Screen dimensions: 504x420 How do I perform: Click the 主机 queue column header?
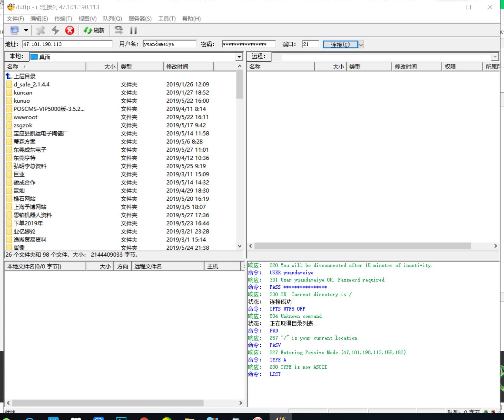click(x=222, y=266)
